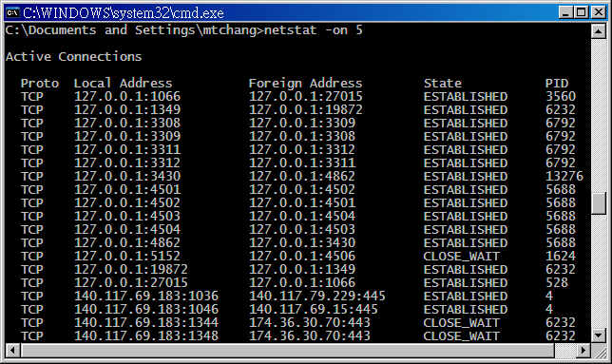Click the title bar text C:\WINDOWS\system32\cmd.exe

[123, 13]
